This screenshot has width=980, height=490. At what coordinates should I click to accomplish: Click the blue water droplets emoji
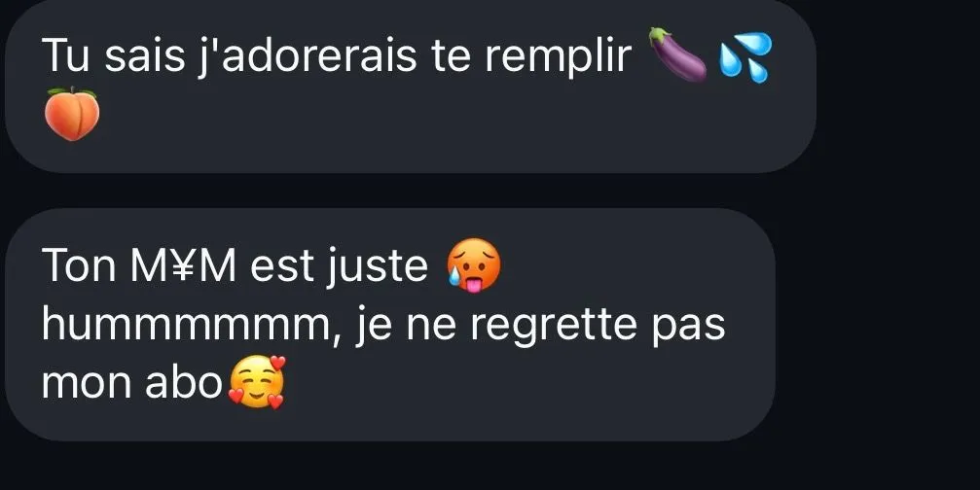(745, 57)
